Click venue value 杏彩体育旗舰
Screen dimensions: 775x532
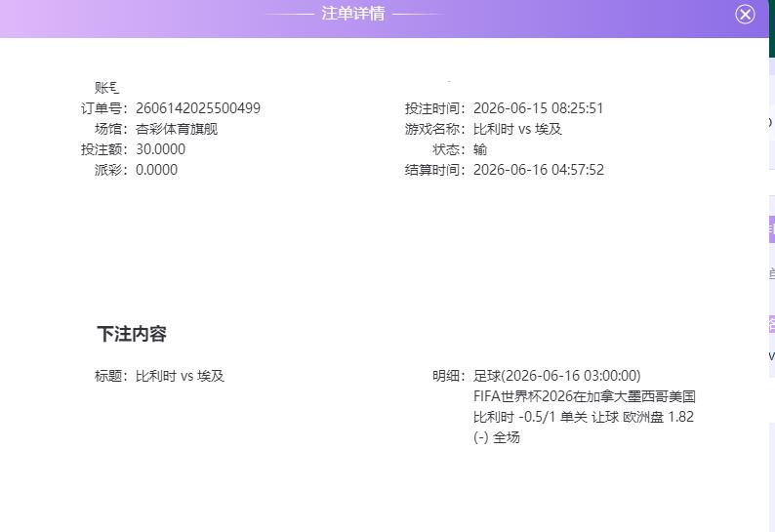pyautogui.click(x=177, y=129)
